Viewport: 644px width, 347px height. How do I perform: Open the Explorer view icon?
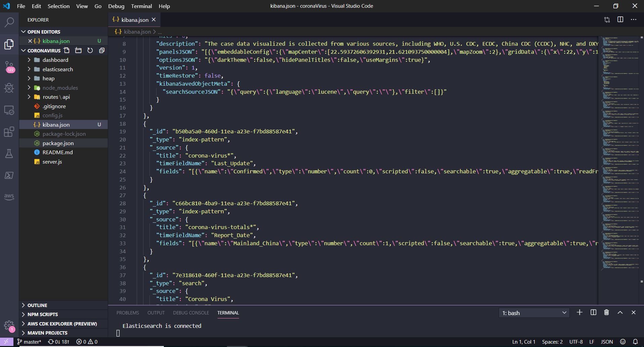point(9,44)
